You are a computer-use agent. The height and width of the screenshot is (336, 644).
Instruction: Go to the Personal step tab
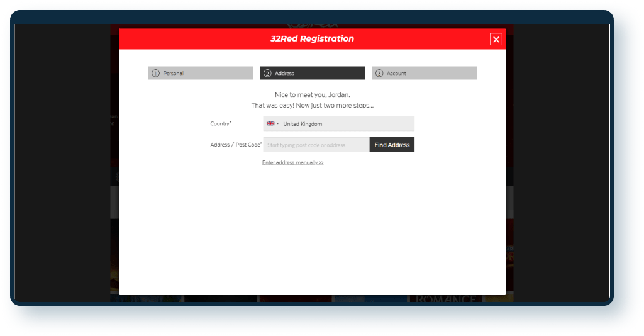click(201, 73)
